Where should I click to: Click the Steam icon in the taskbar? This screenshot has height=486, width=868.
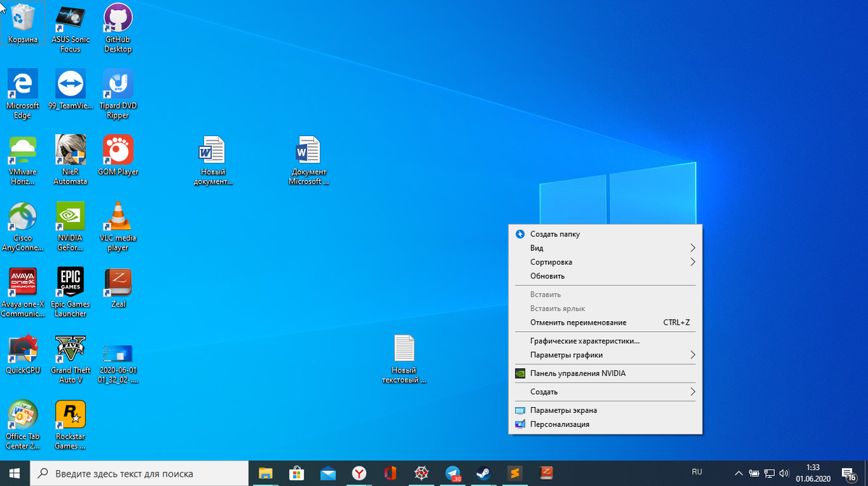click(484, 474)
